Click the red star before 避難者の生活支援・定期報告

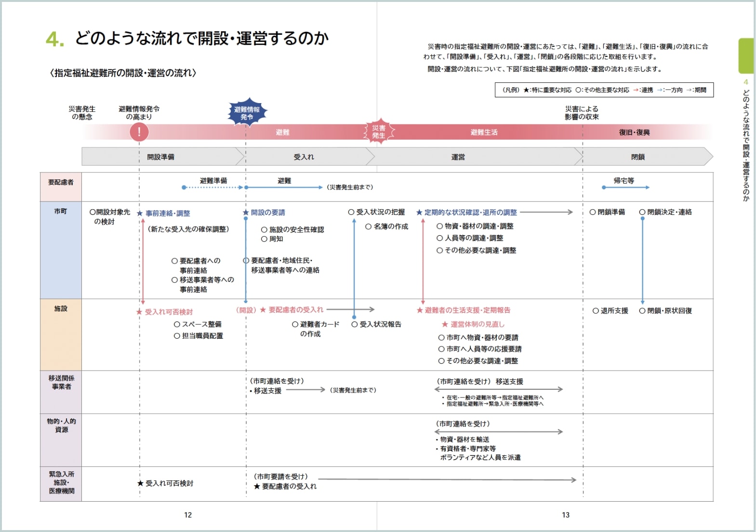[x=420, y=310]
